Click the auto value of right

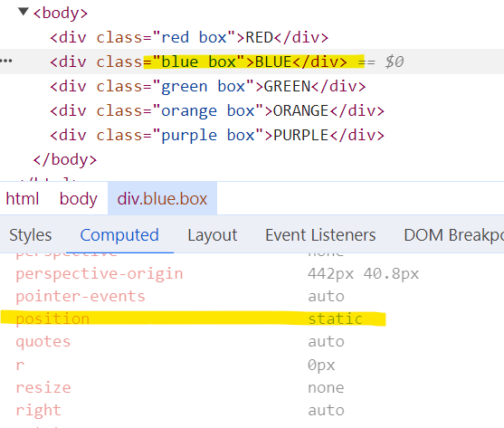click(326, 410)
